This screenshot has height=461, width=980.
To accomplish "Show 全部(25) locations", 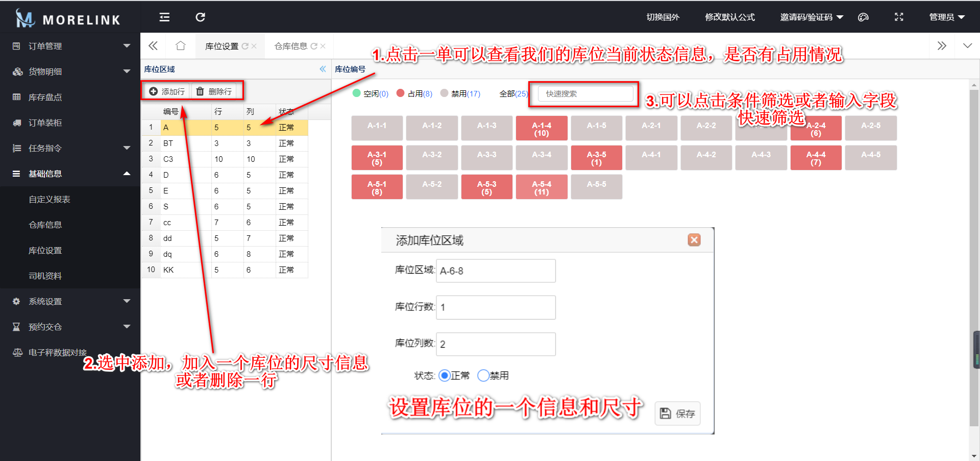I will 513,93.
